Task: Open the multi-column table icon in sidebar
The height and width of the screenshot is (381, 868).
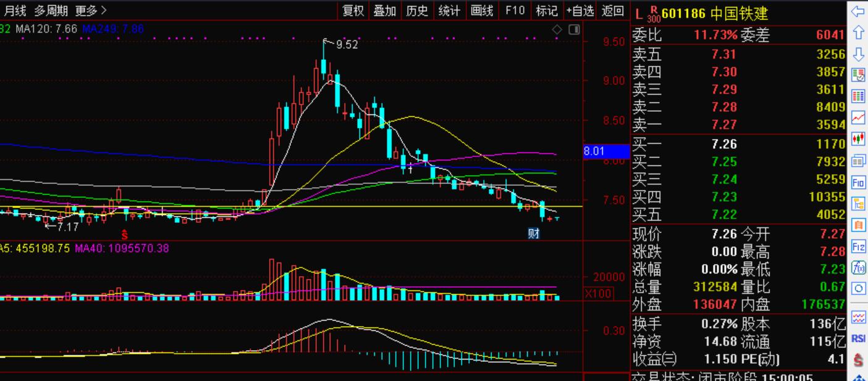Action: pyautogui.click(x=858, y=96)
